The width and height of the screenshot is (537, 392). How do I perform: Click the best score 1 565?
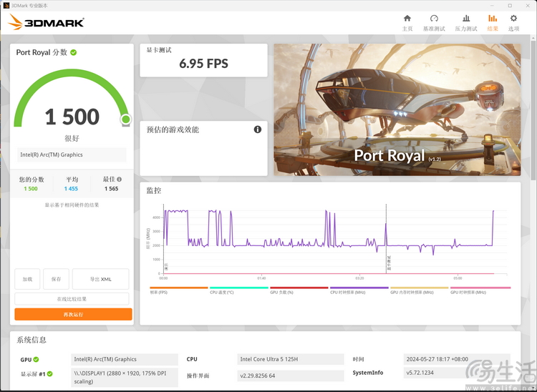(x=111, y=188)
